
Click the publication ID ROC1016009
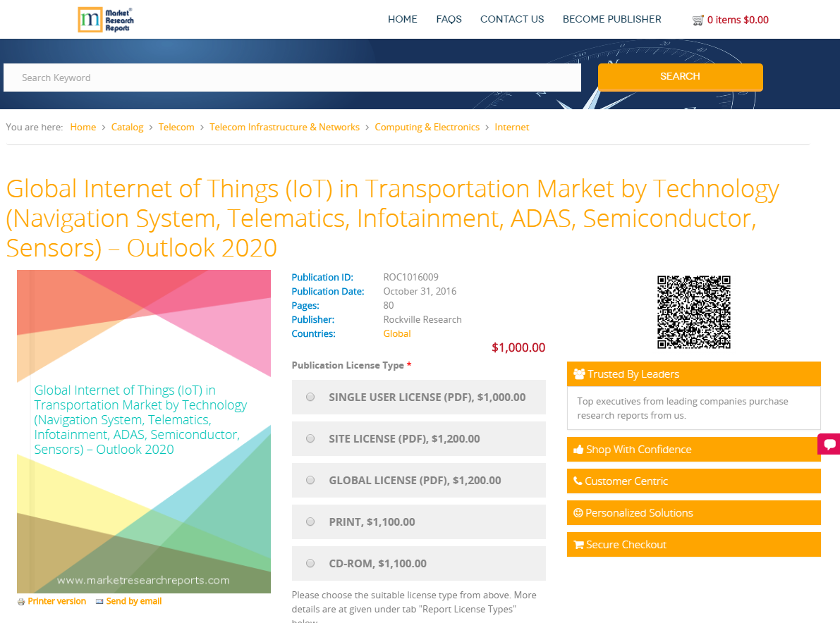point(411,277)
